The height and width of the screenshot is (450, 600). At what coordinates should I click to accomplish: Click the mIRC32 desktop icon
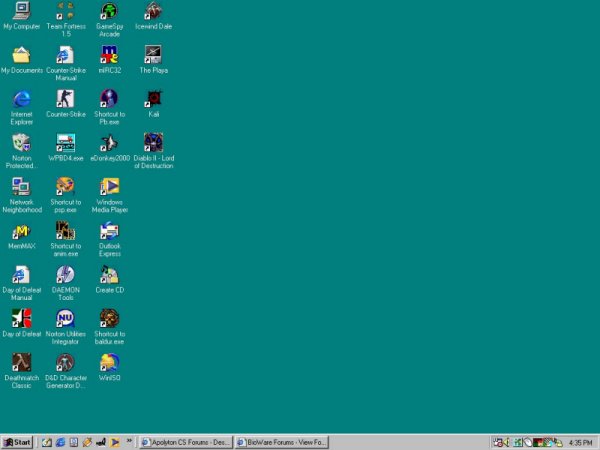click(x=109, y=55)
